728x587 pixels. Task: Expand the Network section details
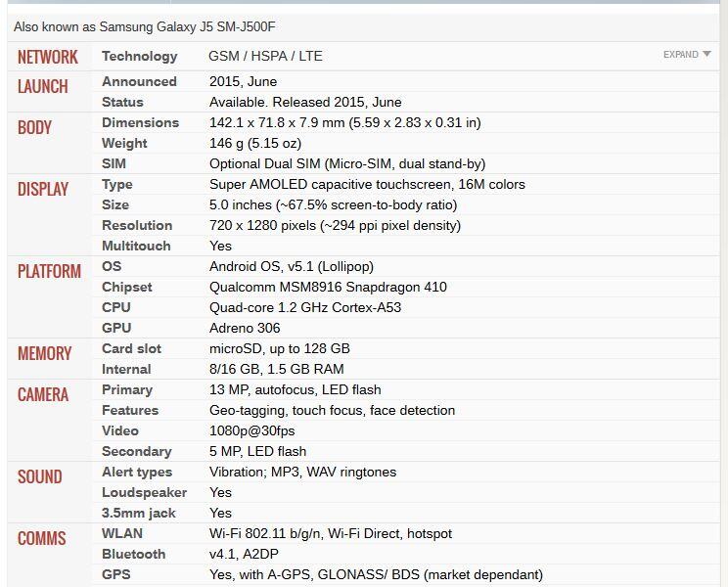687,54
